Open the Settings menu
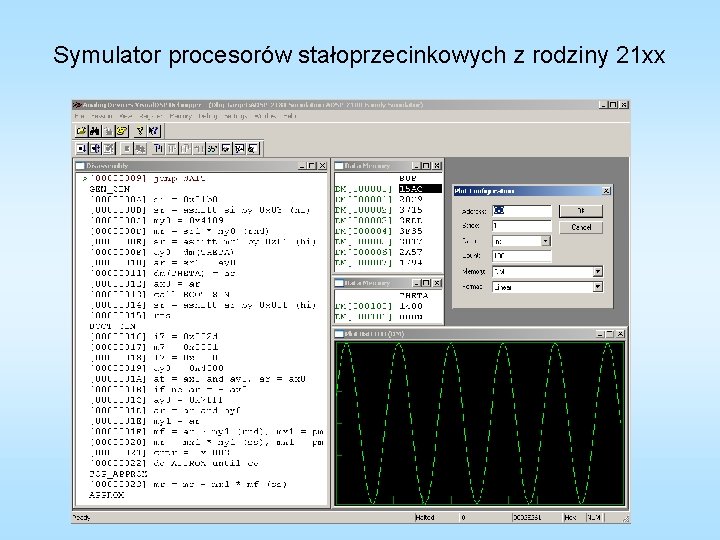The image size is (720, 540). click(236, 116)
